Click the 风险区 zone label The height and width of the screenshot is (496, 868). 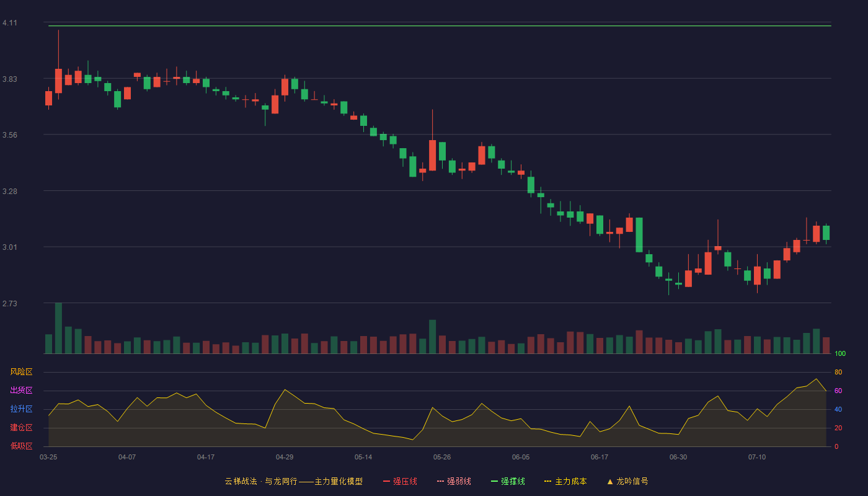[21, 372]
